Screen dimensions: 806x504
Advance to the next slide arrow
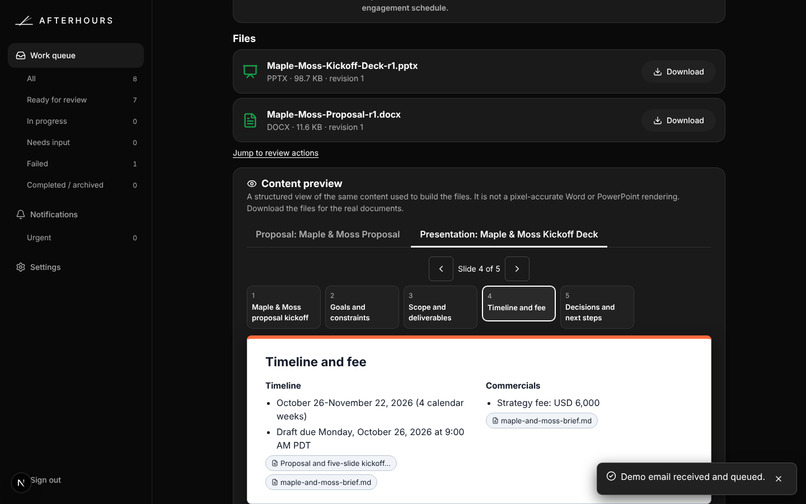point(517,269)
